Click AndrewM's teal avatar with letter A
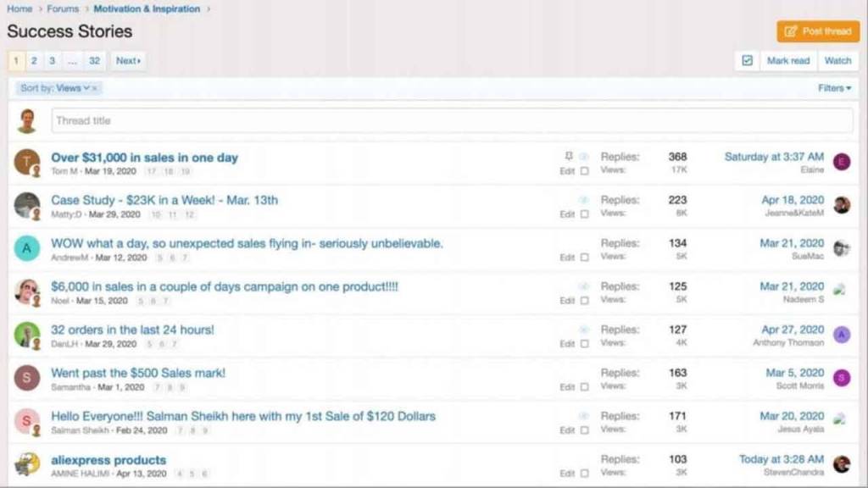The height and width of the screenshot is (488, 868). coord(27,248)
